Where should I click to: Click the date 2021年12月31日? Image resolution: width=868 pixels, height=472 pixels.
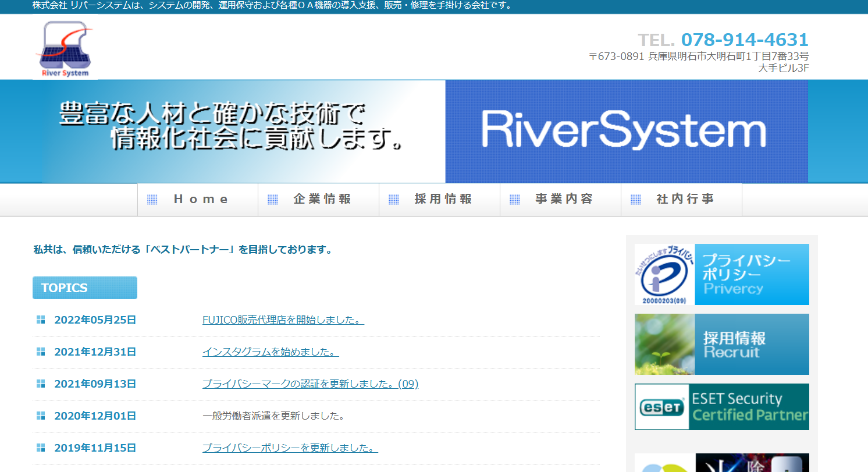95,352
